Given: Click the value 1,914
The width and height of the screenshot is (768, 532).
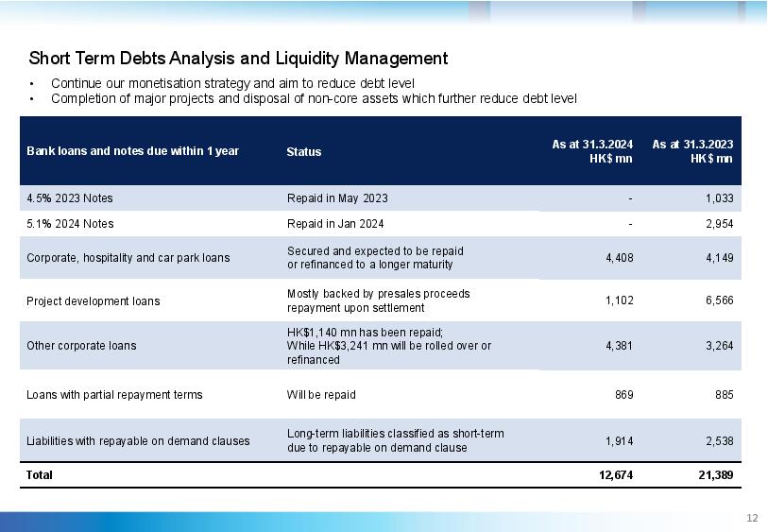Looking at the screenshot, I should click(x=620, y=441).
